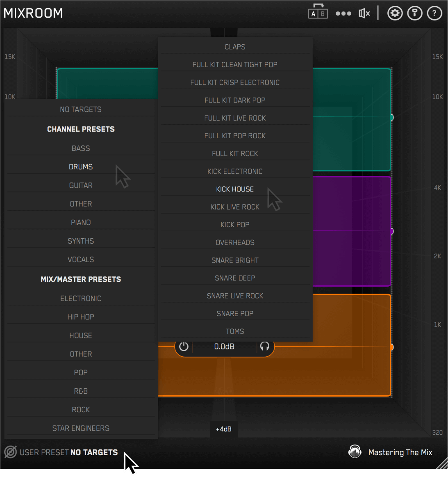Toggle the orange band power button

coord(184,347)
